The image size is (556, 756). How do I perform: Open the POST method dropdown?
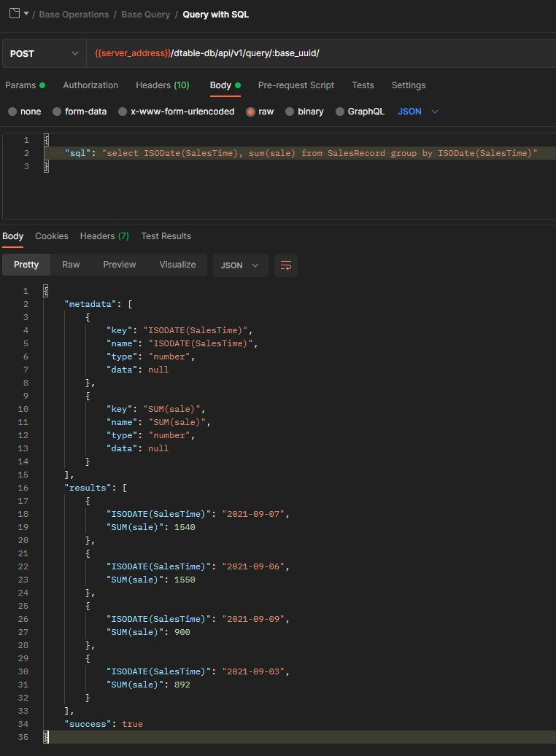[44, 54]
